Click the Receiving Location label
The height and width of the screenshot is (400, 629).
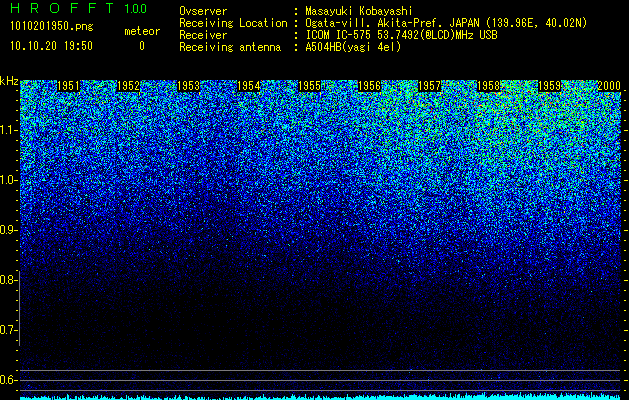pos(233,23)
